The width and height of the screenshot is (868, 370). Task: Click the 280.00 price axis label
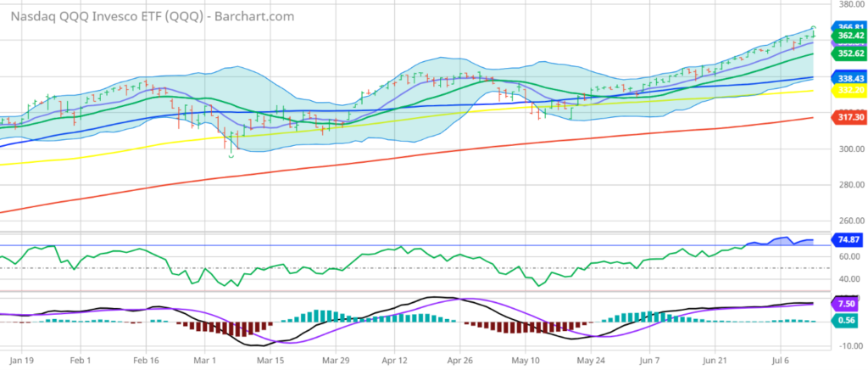coord(851,184)
